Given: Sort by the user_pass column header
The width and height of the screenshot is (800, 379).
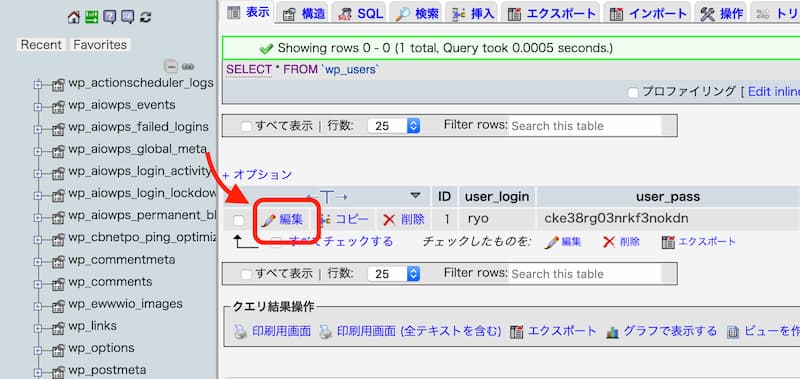Looking at the screenshot, I should 668,196.
